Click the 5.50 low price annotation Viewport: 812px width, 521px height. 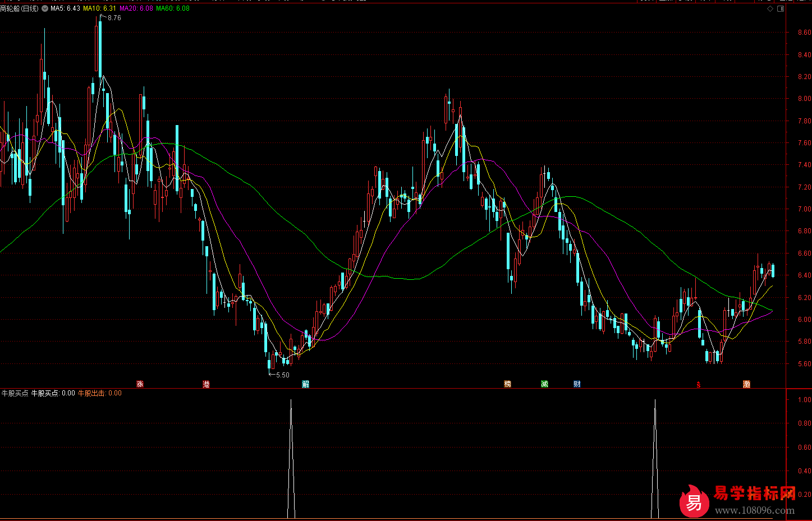click(282, 375)
